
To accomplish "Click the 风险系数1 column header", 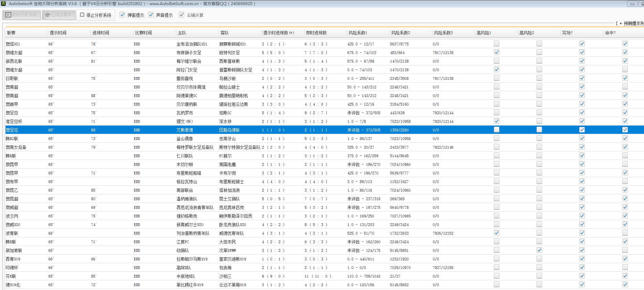I will click(x=357, y=33).
